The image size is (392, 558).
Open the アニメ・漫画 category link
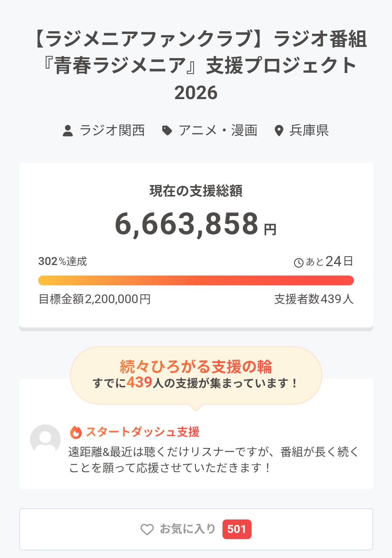coord(218,130)
